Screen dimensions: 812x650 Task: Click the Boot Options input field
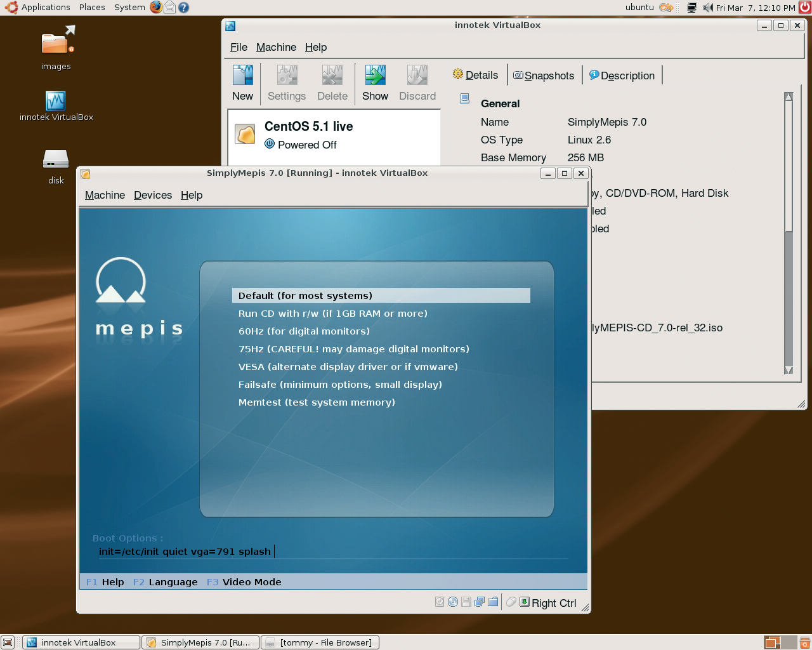click(332, 552)
